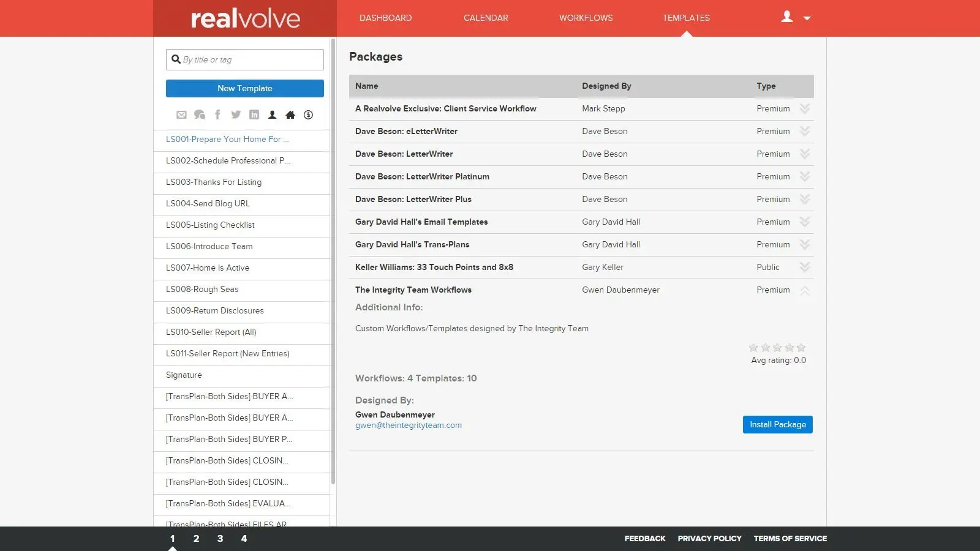Go to page 3 of templates

[220, 538]
